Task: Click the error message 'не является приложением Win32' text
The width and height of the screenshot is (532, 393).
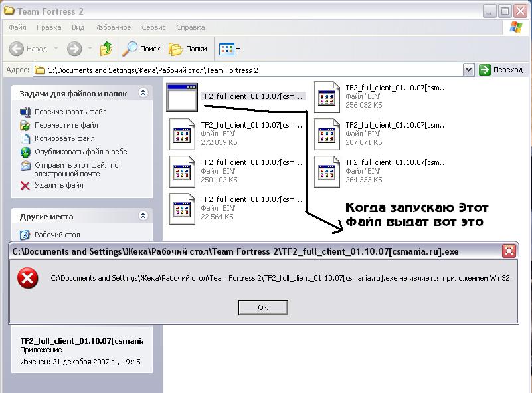Action: click(x=456, y=278)
